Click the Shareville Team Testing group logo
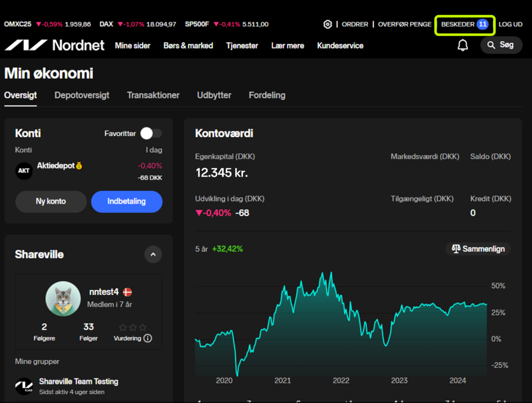 [x=24, y=386]
